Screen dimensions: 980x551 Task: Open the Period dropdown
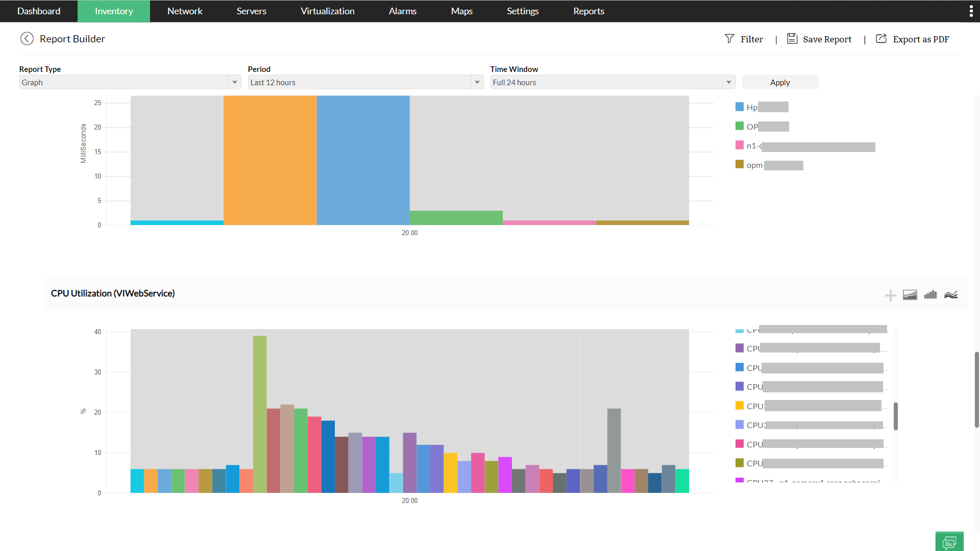[x=477, y=82]
